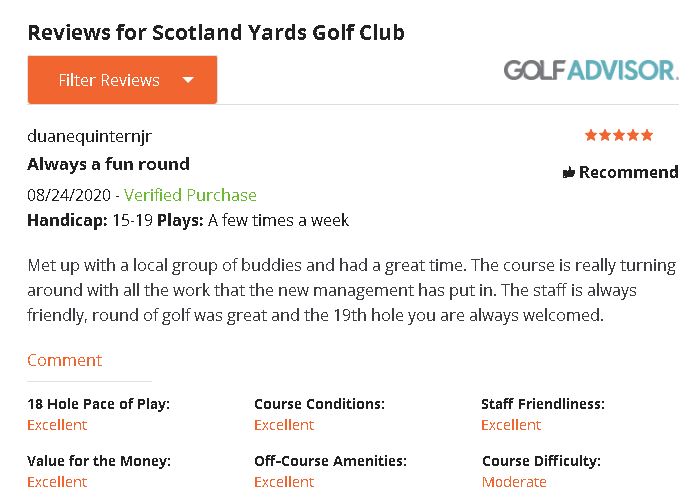Click the Verified Purchase label

190,195
